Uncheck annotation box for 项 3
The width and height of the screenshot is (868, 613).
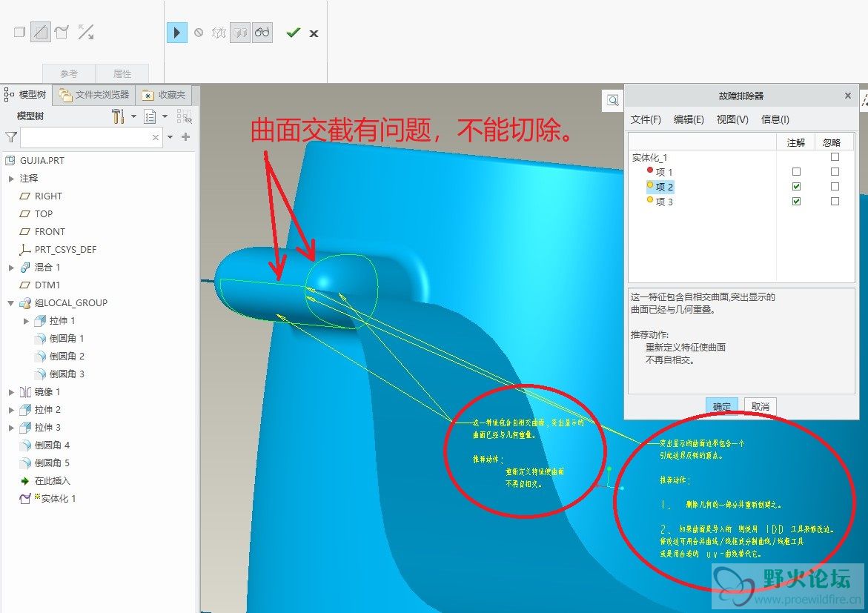point(797,201)
